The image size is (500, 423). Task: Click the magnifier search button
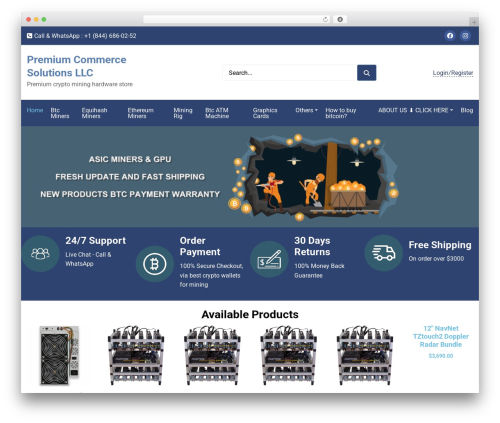(x=367, y=73)
